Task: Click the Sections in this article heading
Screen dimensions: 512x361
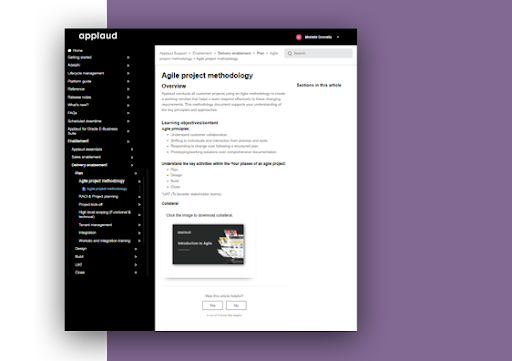Action: pos(319,85)
